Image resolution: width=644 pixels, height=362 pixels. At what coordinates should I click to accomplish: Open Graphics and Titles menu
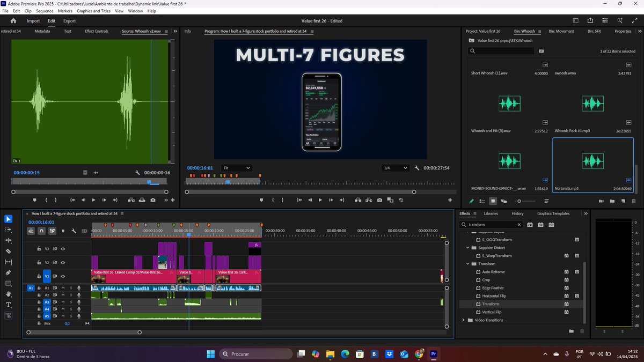point(93,11)
